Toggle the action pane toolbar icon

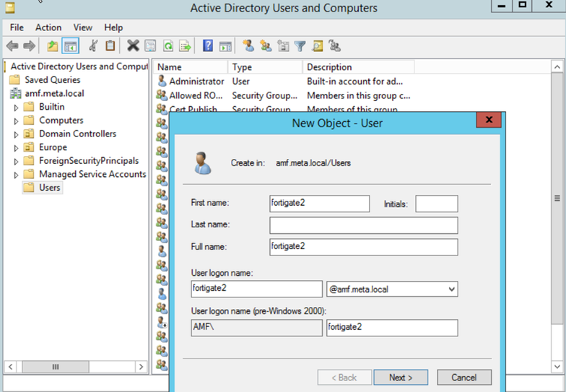(225, 46)
